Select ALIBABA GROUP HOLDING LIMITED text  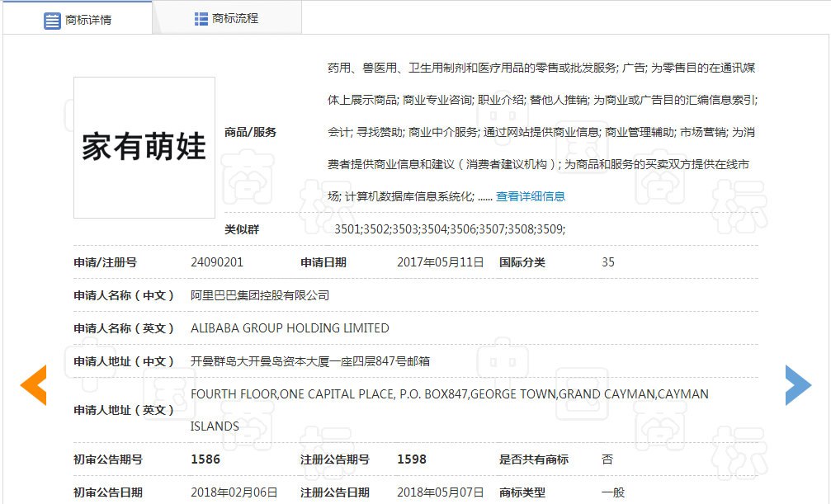pyautogui.click(x=290, y=328)
